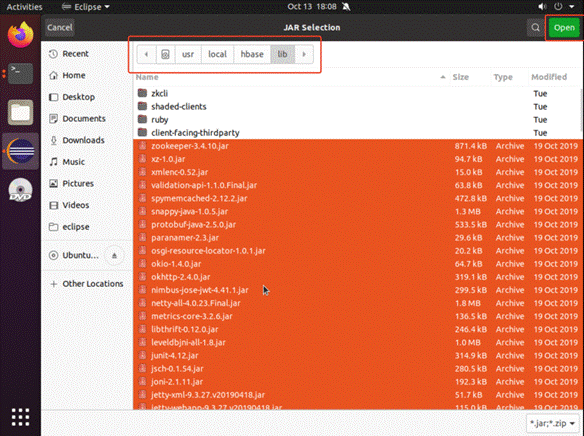Click the root disk path button
Screen dimensions: 584x436
point(165,54)
